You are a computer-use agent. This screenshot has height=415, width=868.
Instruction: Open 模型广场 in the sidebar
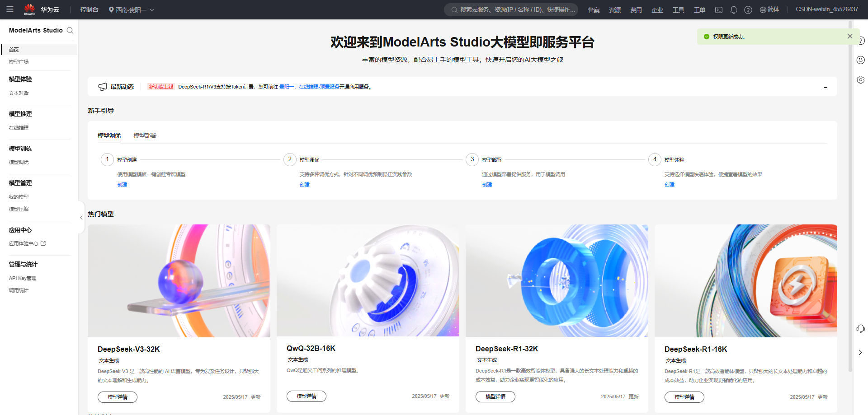[x=19, y=62]
